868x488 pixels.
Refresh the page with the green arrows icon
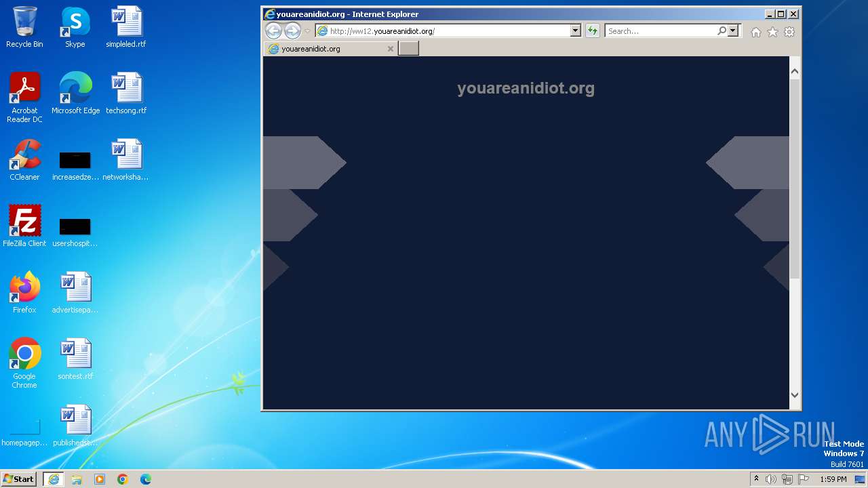[593, 31]
